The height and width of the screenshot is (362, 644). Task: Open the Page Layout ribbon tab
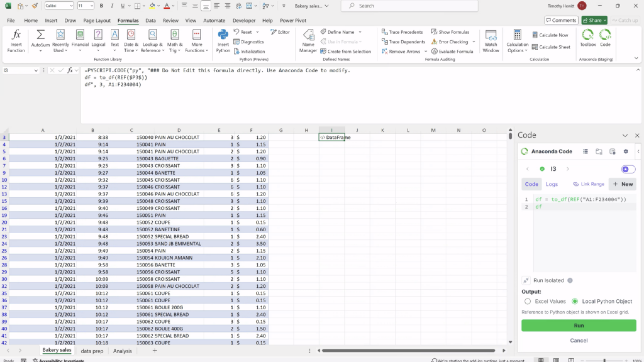(x=97, y=20)
